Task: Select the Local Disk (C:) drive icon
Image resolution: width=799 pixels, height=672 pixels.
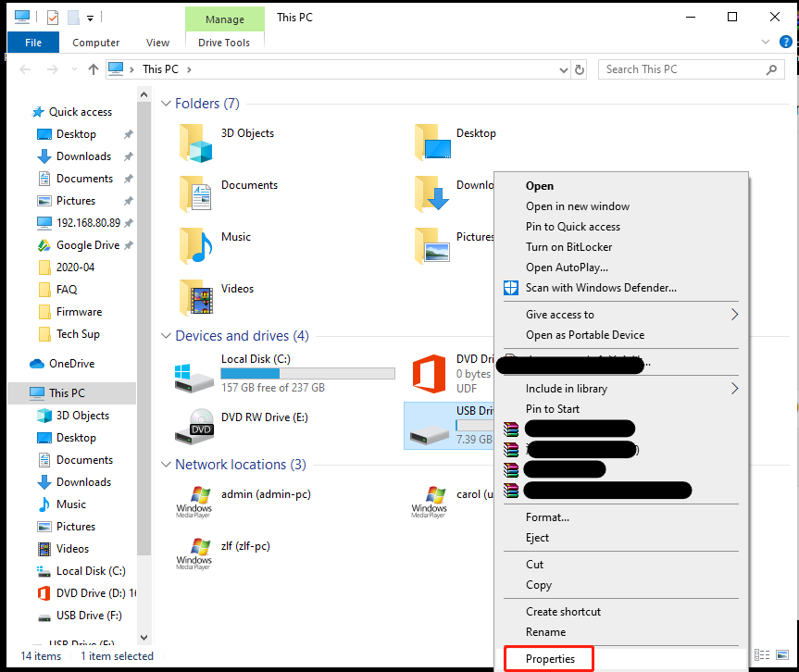Action: 194,375
